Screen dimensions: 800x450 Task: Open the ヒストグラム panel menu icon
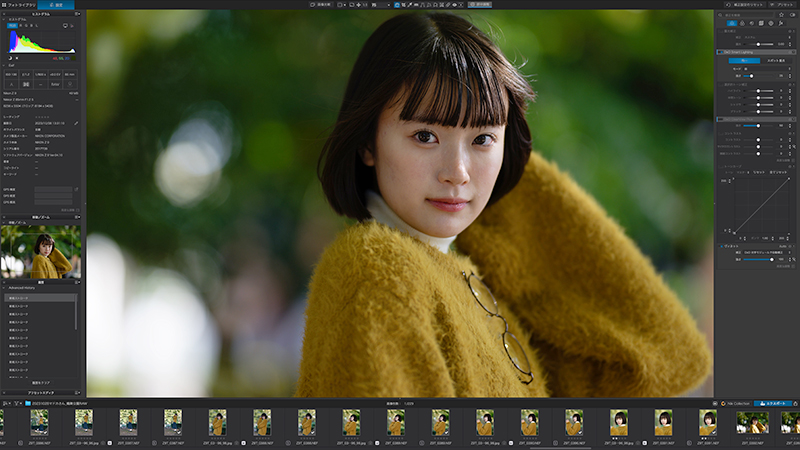(78, 14)
